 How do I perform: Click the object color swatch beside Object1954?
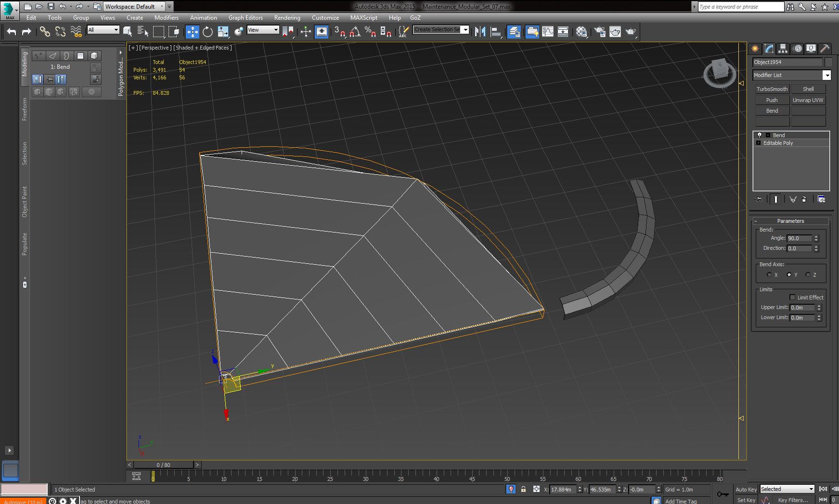coord(828,62)
